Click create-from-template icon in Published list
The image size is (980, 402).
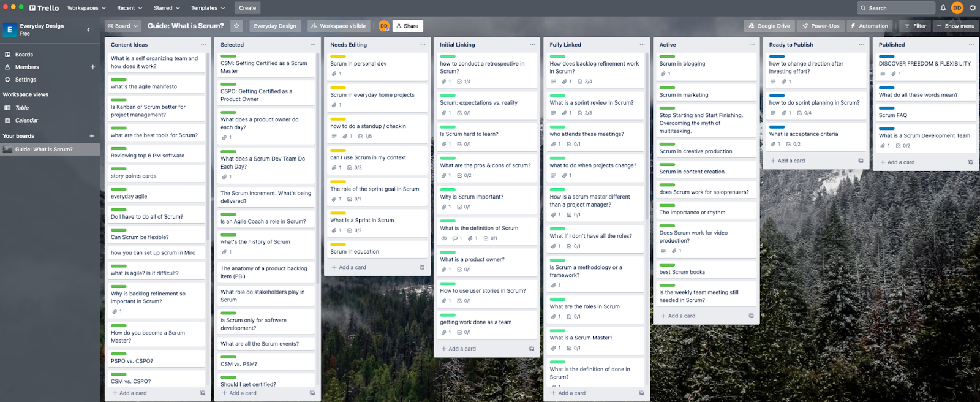970,162
